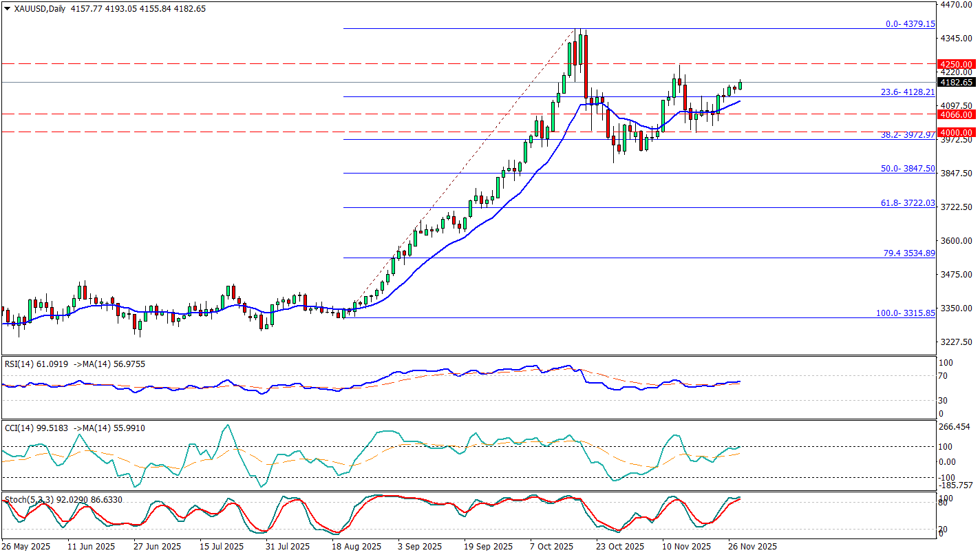980x555 pixels.
Task: Click the red 4000.00 price label
Action: click(x=957, y=132)
